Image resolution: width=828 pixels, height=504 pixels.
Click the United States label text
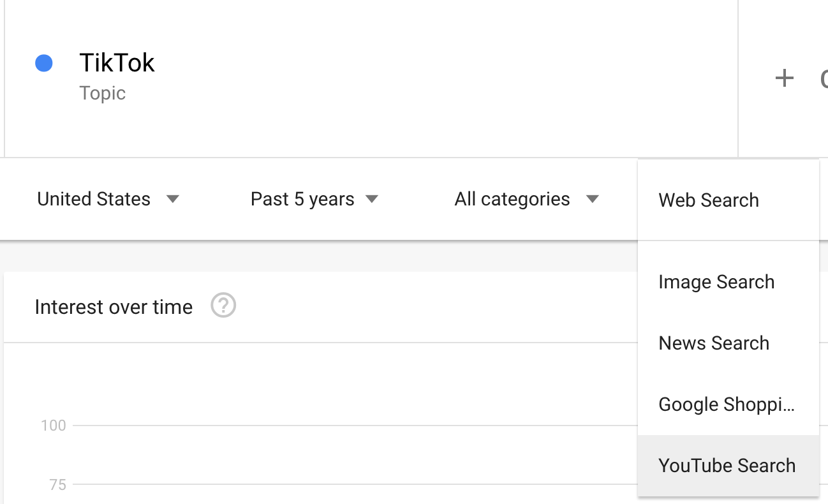94,199
